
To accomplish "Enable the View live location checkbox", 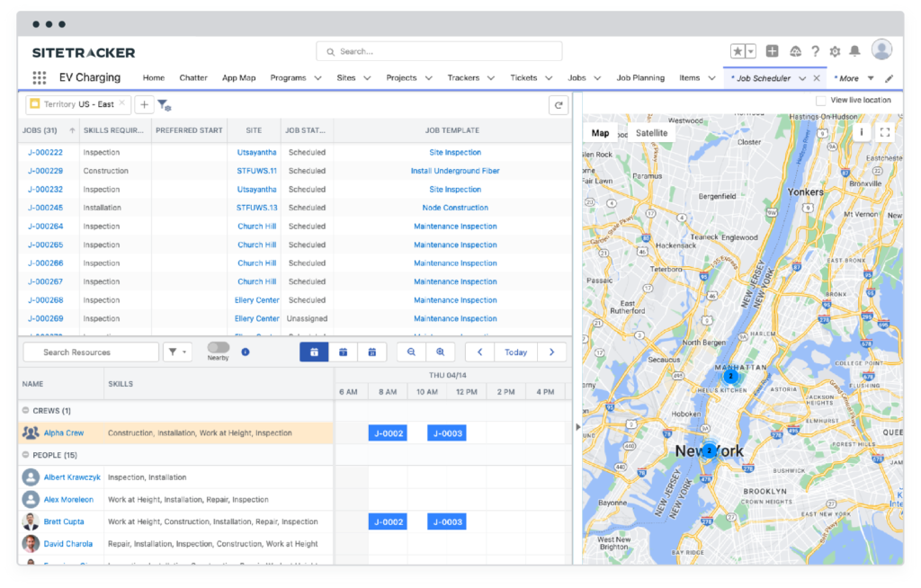I will pyautogui.click(x=820, y=101).
